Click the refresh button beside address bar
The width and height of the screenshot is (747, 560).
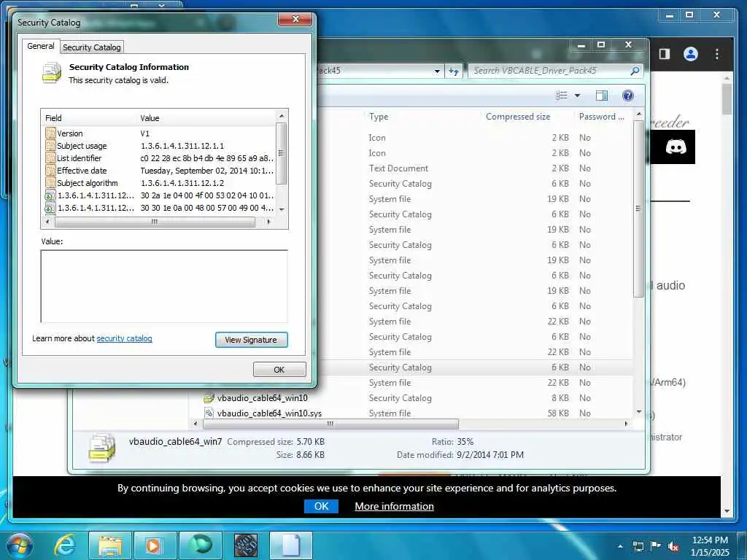tap(454, 71)
